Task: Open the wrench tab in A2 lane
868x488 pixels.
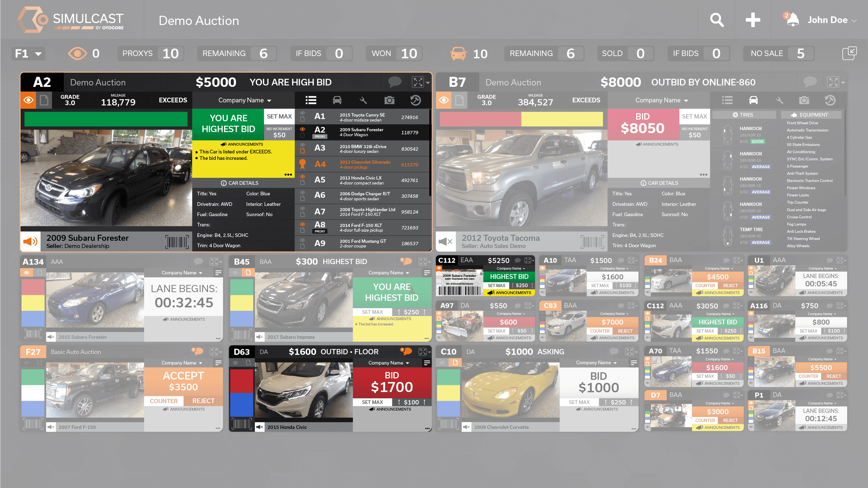Action: (x=363, y=100)
